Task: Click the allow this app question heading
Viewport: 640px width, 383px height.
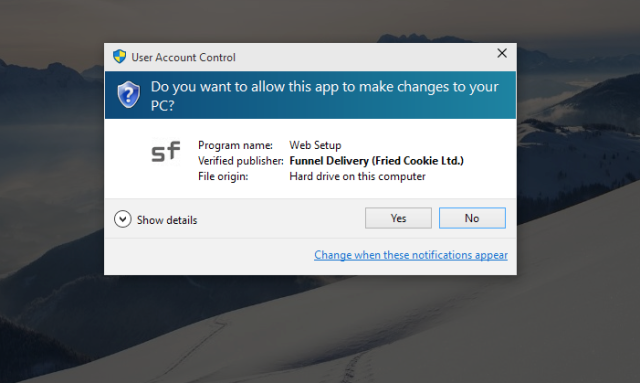Action: pyautogui.click(x=324, y=96)
